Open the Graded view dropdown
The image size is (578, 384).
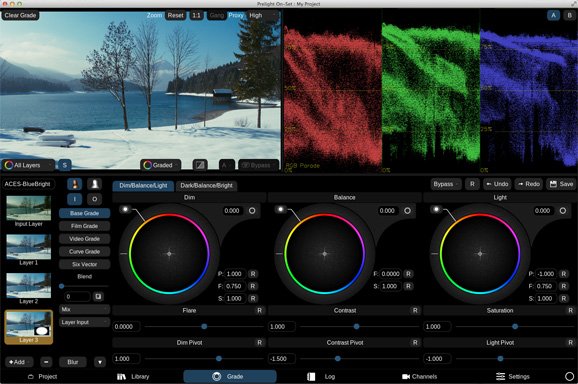point(161,165)
